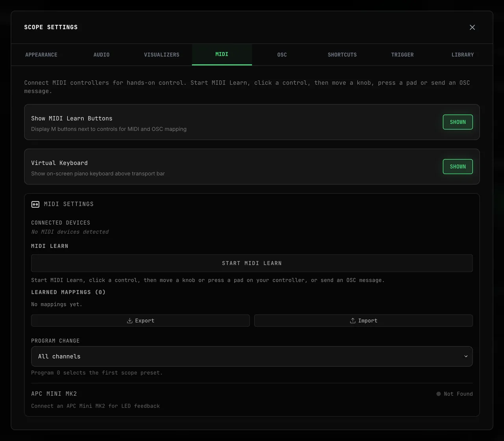This screenshot has width=504, height=441.
Task: Switch to the Audio tab
Action: click(102, 55)
